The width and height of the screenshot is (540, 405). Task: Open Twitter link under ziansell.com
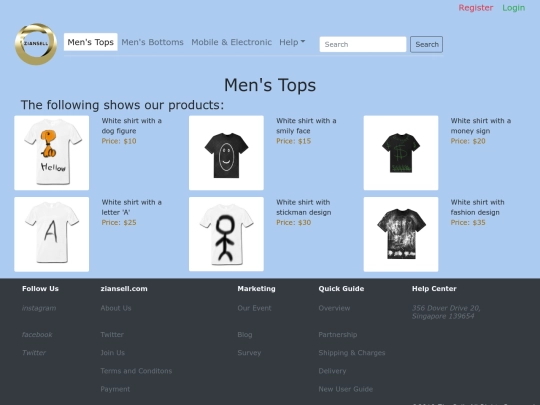pyautogui.click(x=112, y=334)
